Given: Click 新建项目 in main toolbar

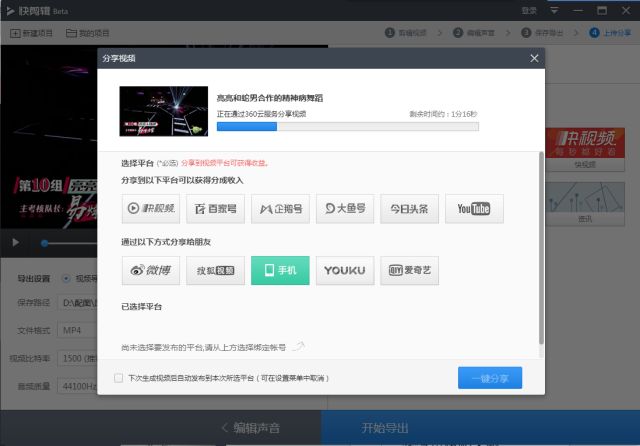Looking at the screenshot, I should coord(31,33).
